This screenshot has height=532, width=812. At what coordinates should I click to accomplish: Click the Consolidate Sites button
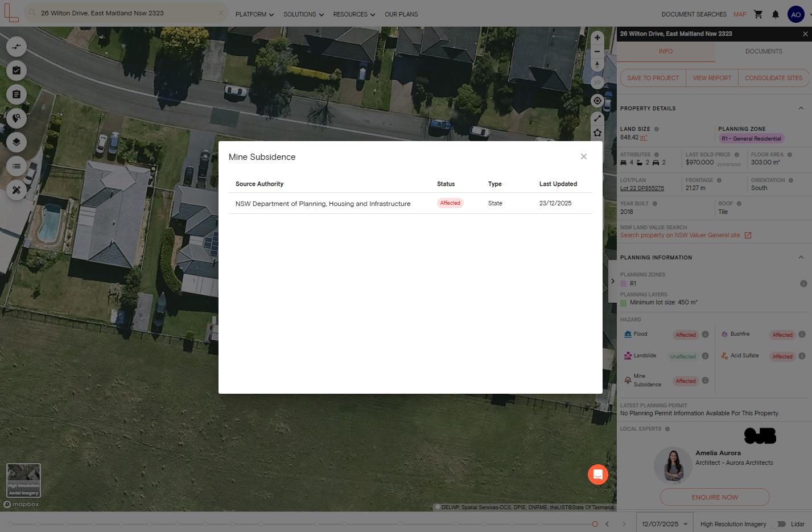[x=773, y=78]
